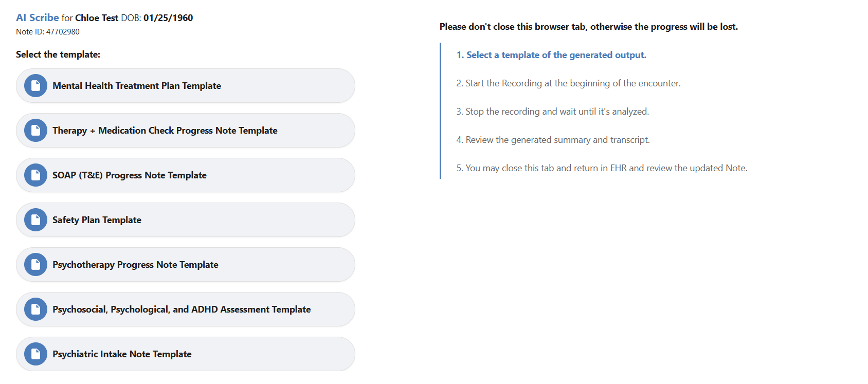Select the Safety Plan Template option
This screenshot has height=384, width=868.
point(97,220)
